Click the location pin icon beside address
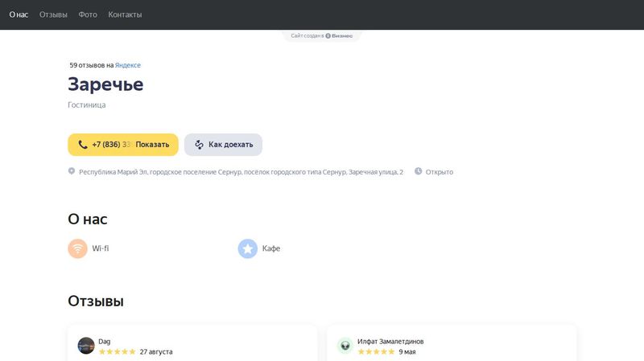644x361 pixels. click(x=72, y=171)
